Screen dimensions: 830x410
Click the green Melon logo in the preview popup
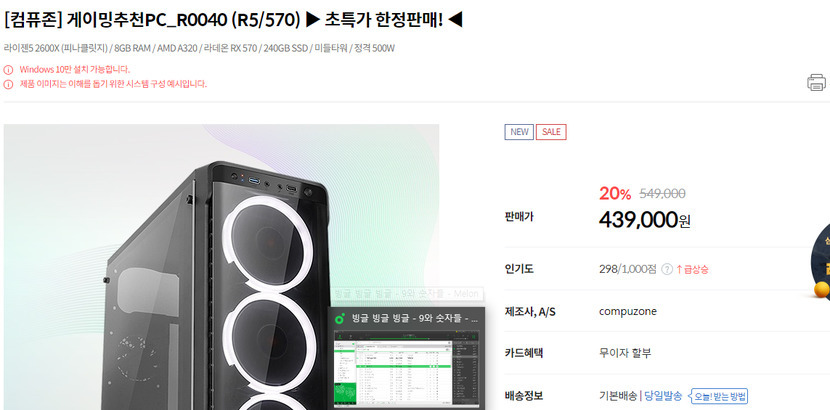(x=340, y=318)
